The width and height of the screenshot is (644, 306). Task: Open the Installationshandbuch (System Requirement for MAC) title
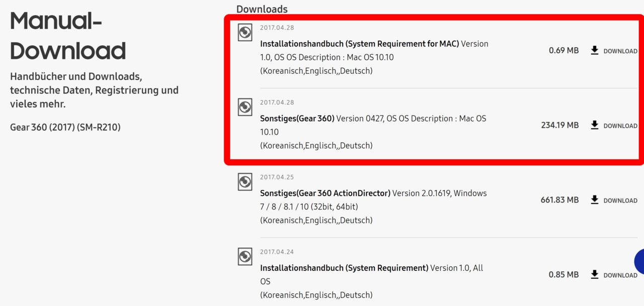tap(359, 44)
